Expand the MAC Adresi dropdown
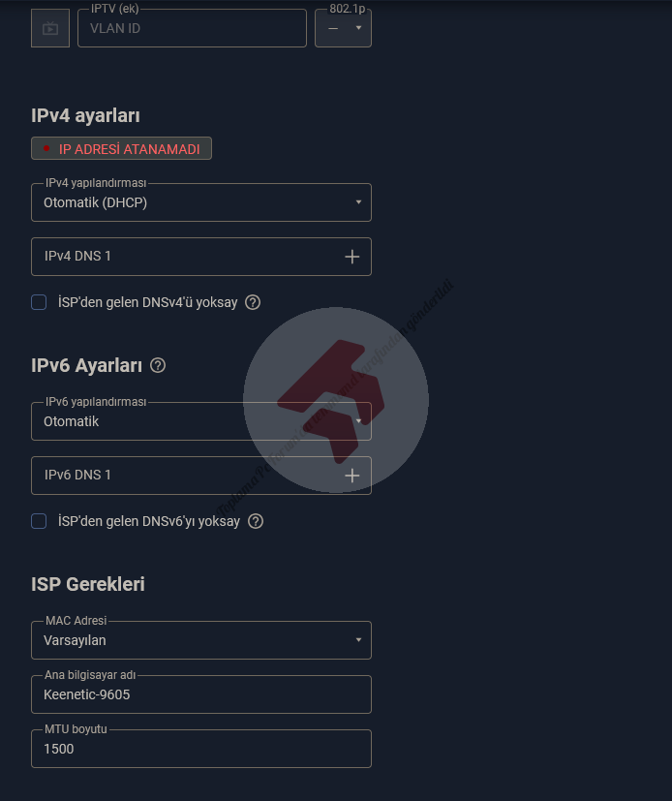The width and height of the screenshot is (672, 801). point(201,640)
